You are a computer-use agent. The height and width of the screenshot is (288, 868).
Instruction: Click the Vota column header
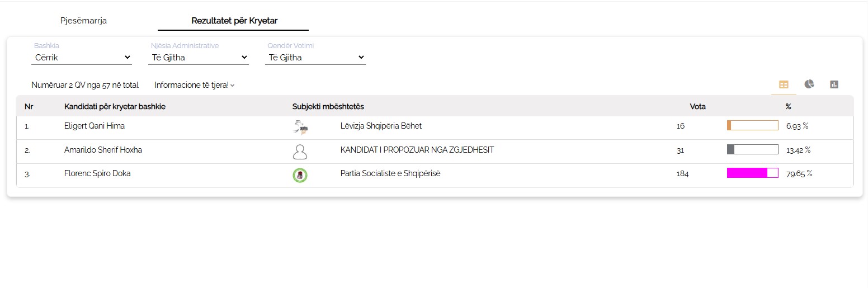pyautogui.click(x=697, y=106)
